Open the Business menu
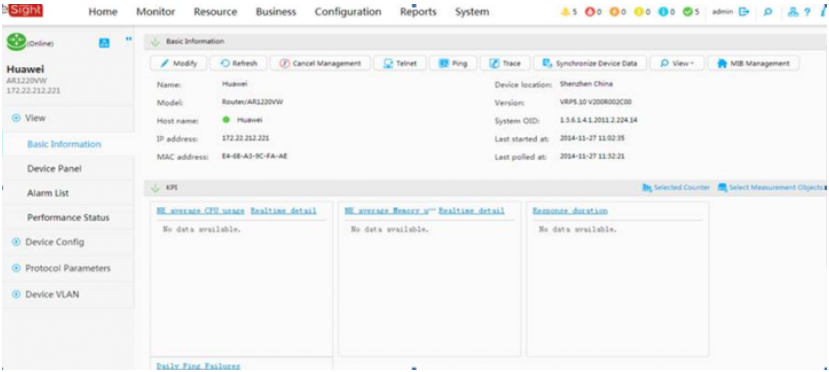Screen dimensions: 829x372 [275, 12]
